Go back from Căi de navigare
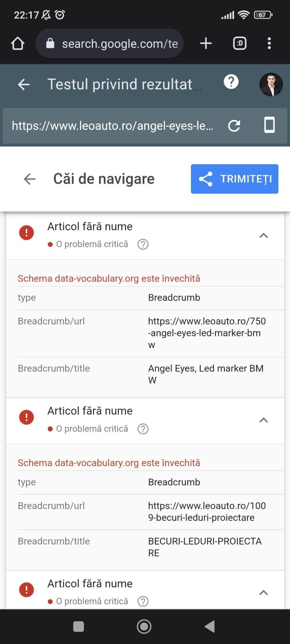This screenshot has width=290, height=644. (x=29, y=179)
